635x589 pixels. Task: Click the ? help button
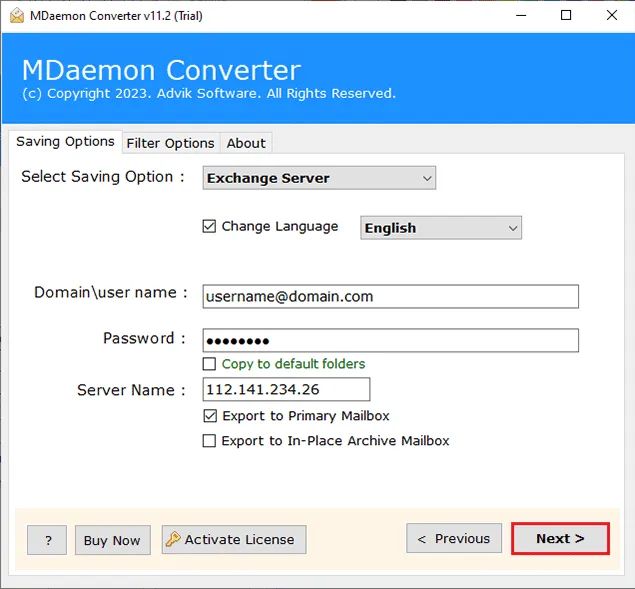click(x=47, y=540)
